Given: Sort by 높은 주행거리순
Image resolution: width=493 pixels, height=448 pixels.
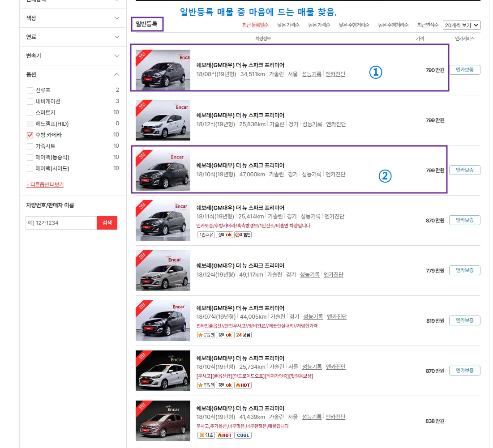Looking at the screenshot, I should 393,25.
